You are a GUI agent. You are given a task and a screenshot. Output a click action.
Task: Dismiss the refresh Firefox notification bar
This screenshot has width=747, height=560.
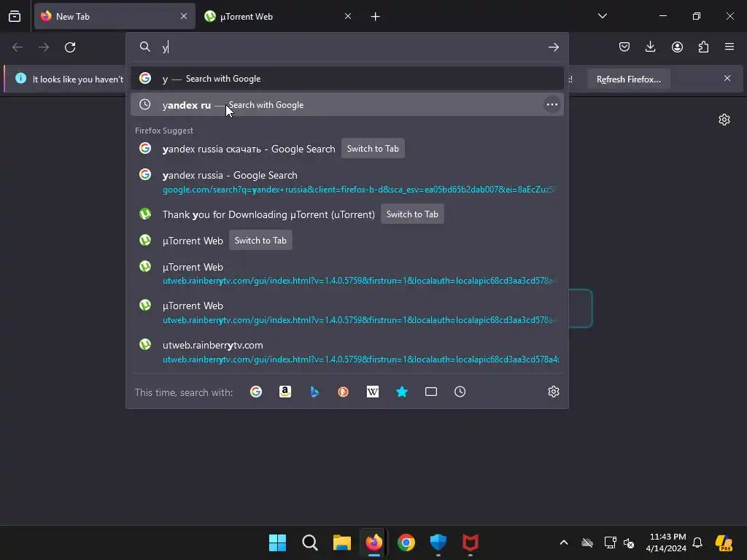pyautogui.click(x=727, y=78)
